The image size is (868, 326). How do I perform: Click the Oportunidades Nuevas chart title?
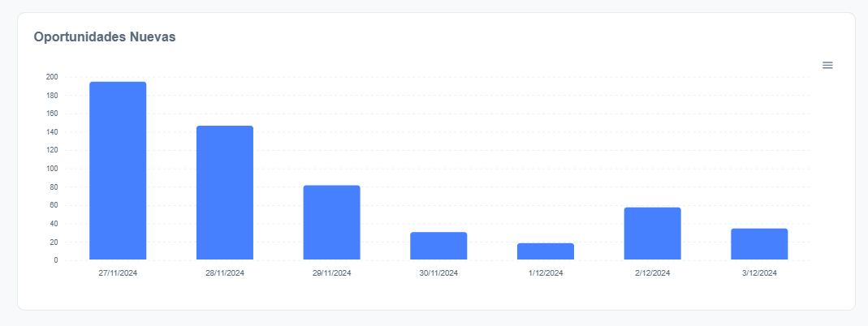pos(105,36)
